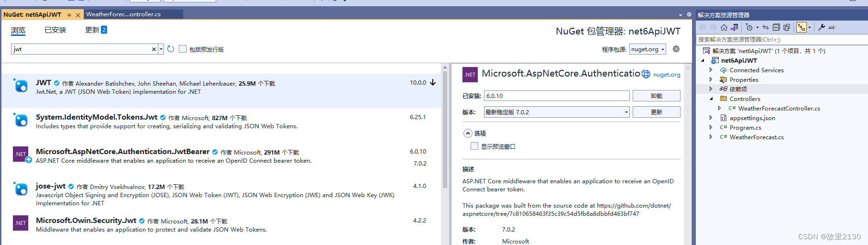Collapse the Controllers folder
Viewport: 868px width, 245px height.
711,99
